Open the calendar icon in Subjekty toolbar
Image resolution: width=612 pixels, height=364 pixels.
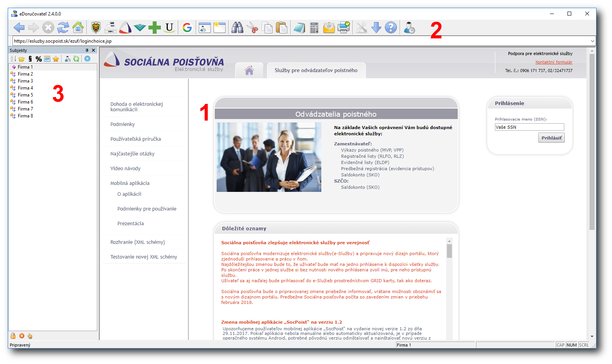coord(47,59)
